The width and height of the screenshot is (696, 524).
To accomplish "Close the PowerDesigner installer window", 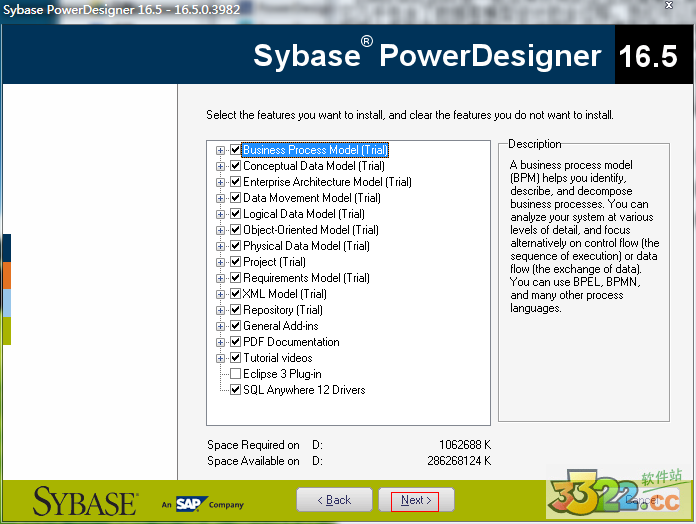I will coord(669,5).
